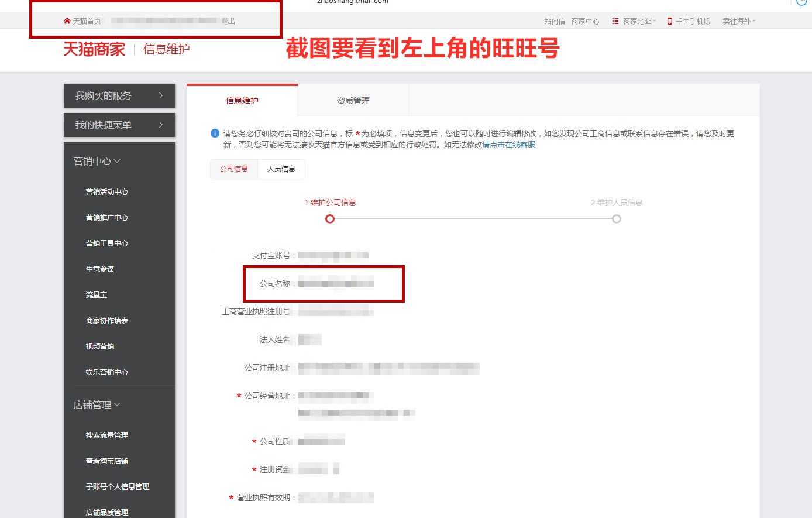Expand the 商家地图 dropdown
This screenshot has width=812, height=518.
pos(640,21)
